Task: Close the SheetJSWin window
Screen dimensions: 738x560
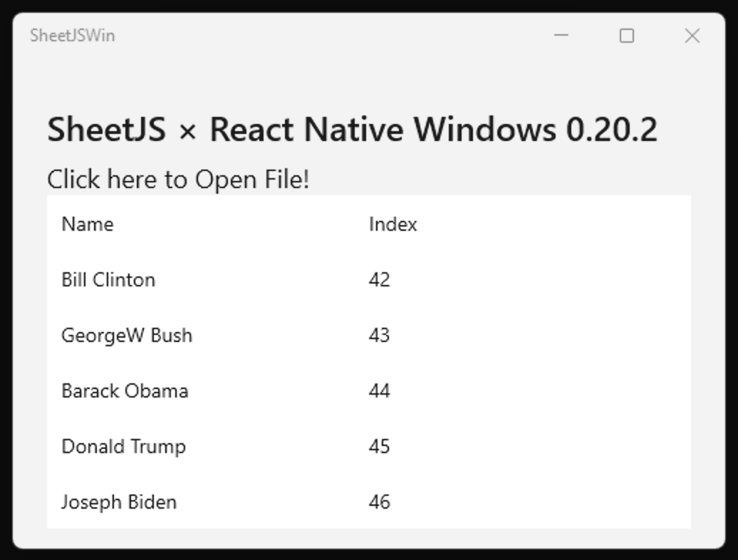Action: (x=692, y=36)
